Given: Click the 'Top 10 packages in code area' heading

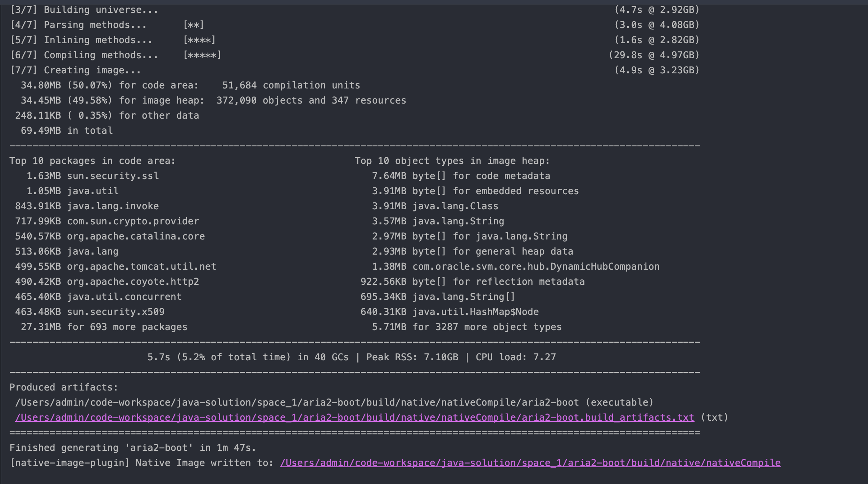Looking at the screenshot, I should pos(92,161).
